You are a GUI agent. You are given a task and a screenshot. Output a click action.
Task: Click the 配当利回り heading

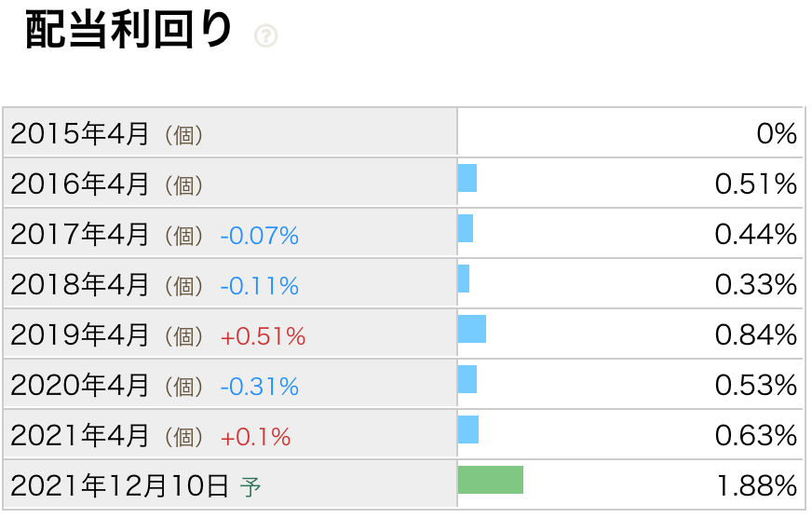[x=129, y=31]
